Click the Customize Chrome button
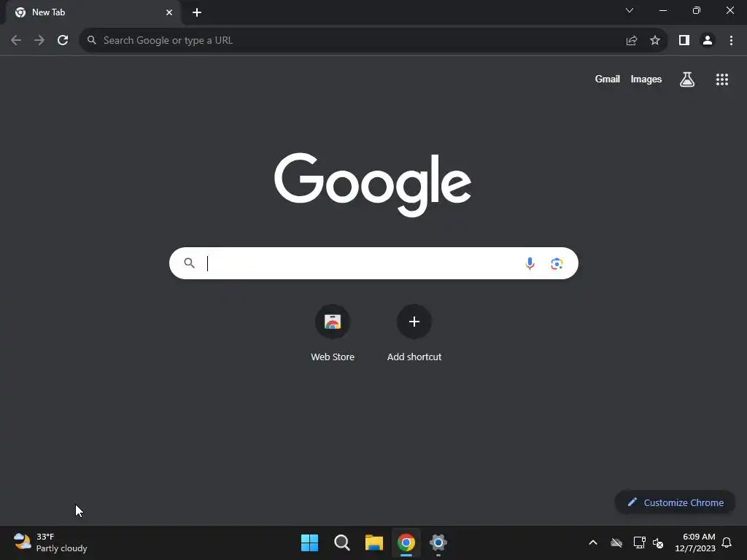This screenshot has height=560, width=747. 676,502
